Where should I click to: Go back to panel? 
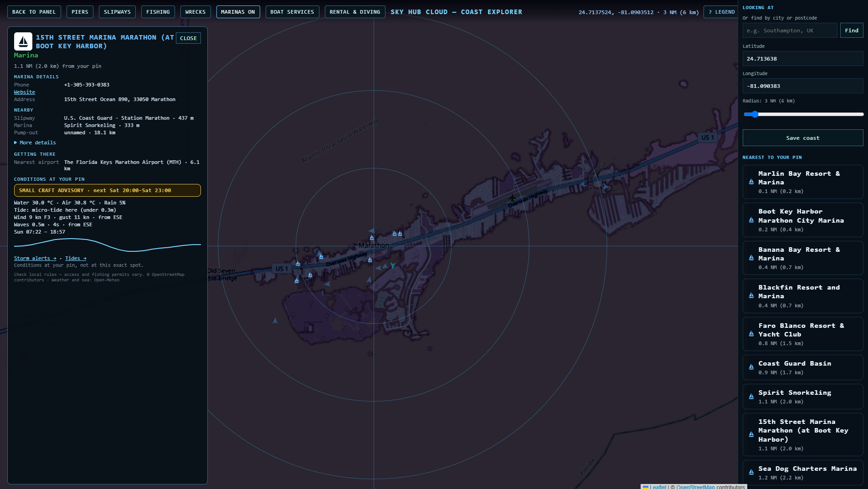coord(34,12)
